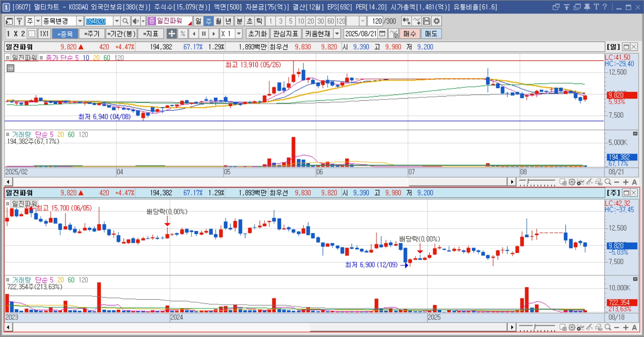Click the upper chart plus zoom-in icon
This screenshot has width=644, height=337.
[626, 182]
